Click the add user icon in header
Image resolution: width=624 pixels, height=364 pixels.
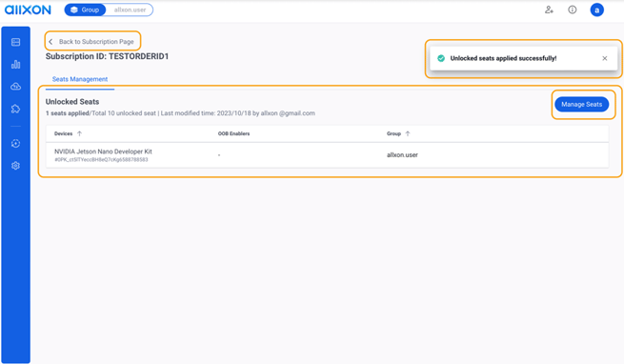coord(549,10)
